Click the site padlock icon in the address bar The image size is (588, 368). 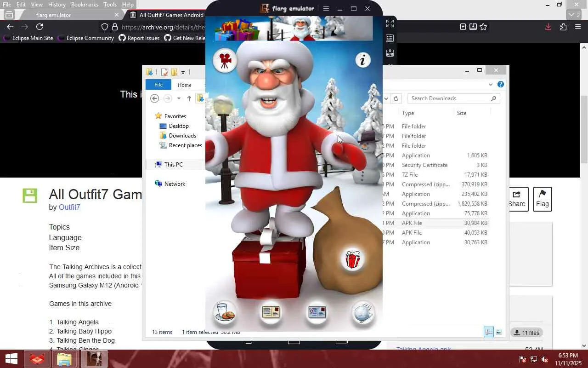(x=115, y=27)
